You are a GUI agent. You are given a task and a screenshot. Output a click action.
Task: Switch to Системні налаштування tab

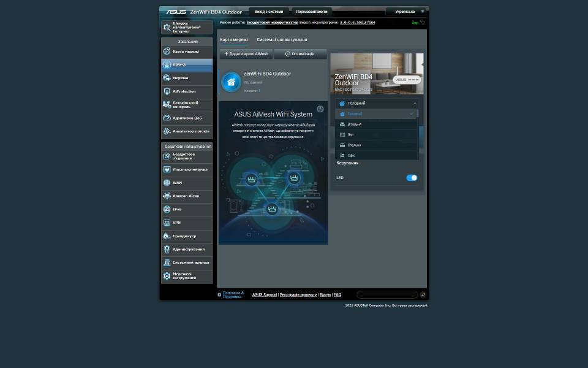coord(282,40)
